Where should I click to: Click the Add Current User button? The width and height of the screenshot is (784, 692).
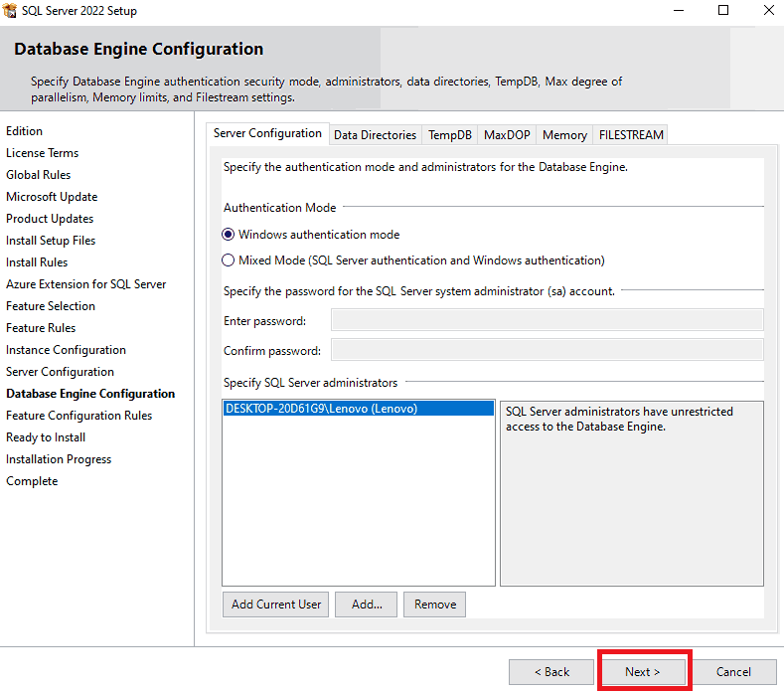tap(276, 605)
